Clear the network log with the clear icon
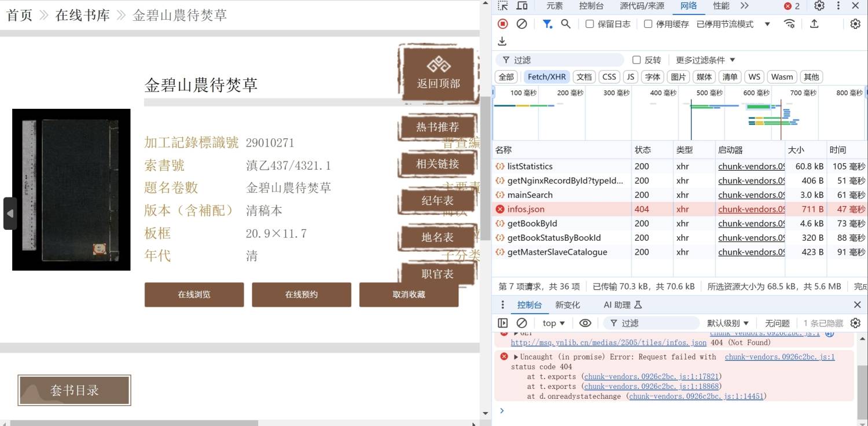The height and width of the screenshot is (426, 868). pyautogui.click(x=521, y=24)
